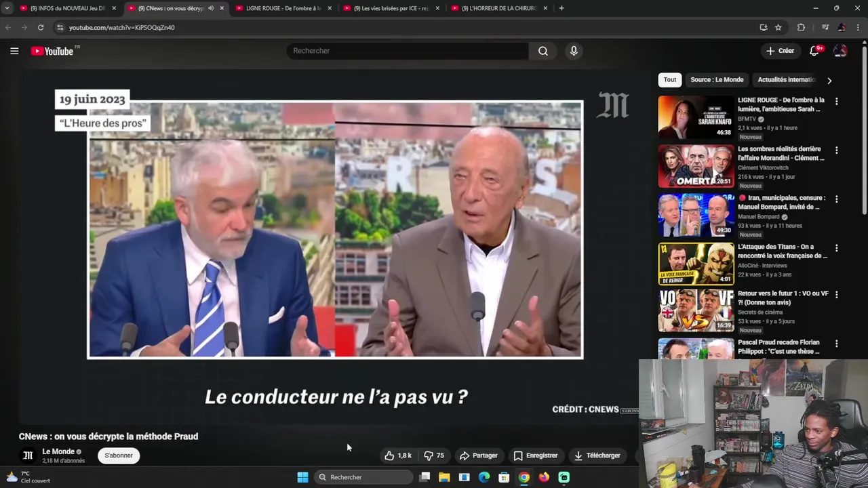The width and height of the screenshot is (868, 488).
Task: Expand the browser tab search dropdown
Action: click(x=7, y=8)
